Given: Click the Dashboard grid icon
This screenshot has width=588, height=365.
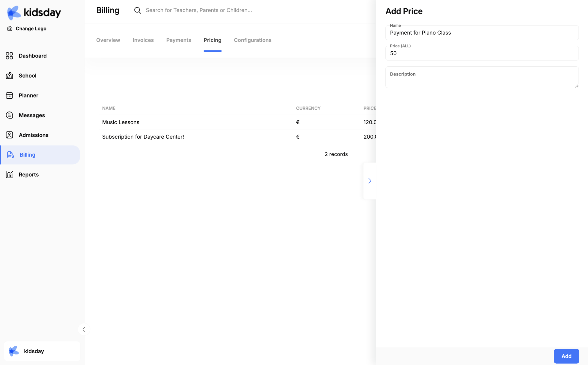Looking at the screenshot, I should 9,56.
